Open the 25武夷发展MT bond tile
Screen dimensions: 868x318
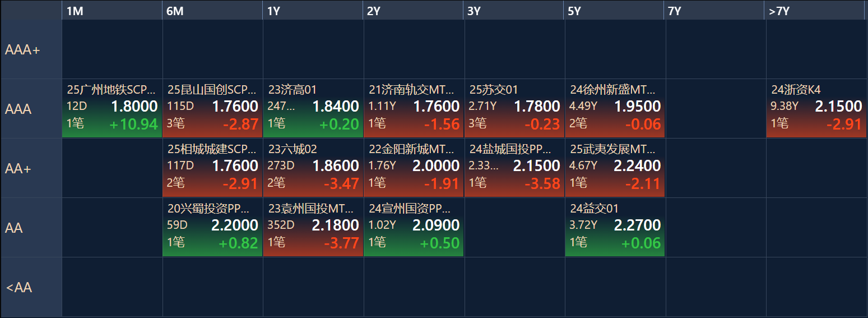point(615,168)
